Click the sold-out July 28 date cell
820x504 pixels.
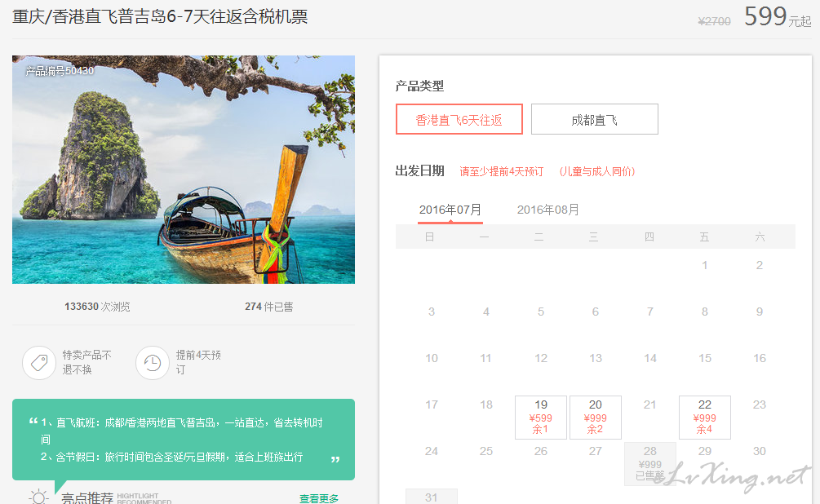(x=650, y=464)
